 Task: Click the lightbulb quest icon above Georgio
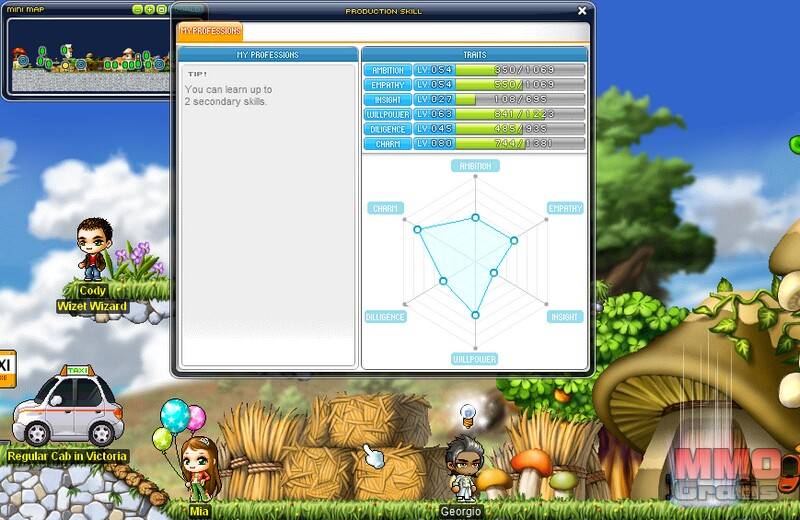point(466,413)
